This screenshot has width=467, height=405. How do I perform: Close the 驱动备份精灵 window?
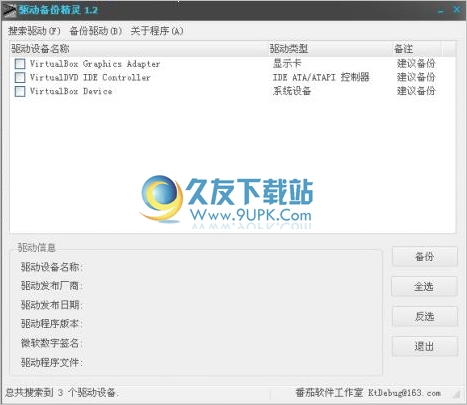(x=457, y=10)
